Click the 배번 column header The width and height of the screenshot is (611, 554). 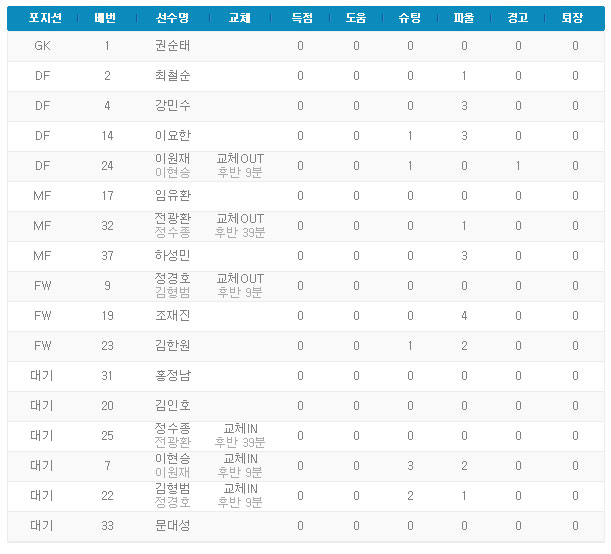pos(105,18)
